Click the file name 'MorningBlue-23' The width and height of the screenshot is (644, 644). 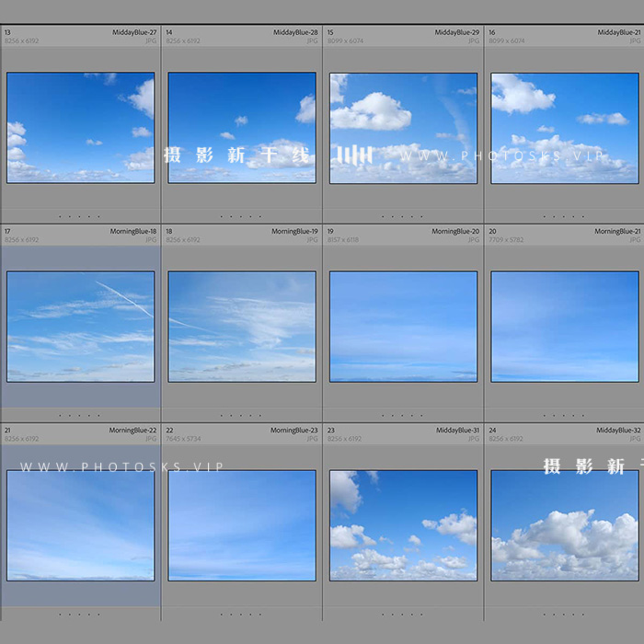[x=294, y=431]
